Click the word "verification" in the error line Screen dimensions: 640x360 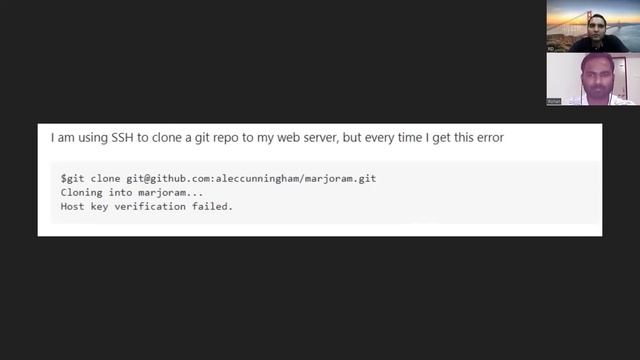click(150, 207)
